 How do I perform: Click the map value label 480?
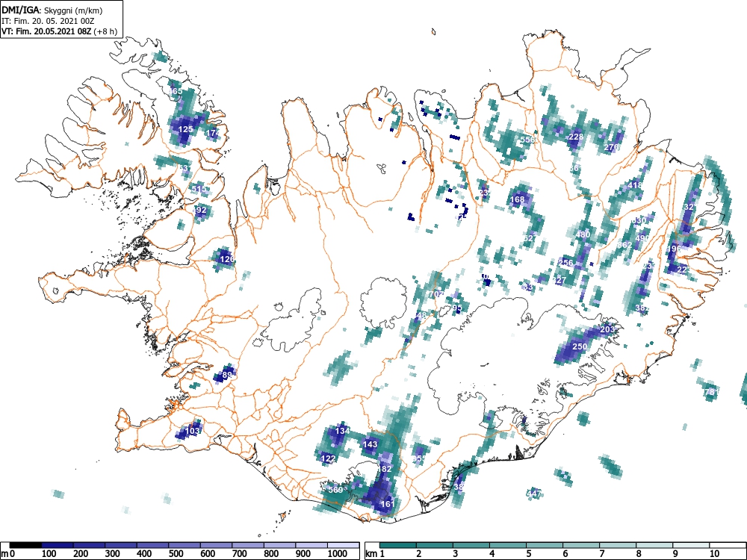click(x=583, y=234)
